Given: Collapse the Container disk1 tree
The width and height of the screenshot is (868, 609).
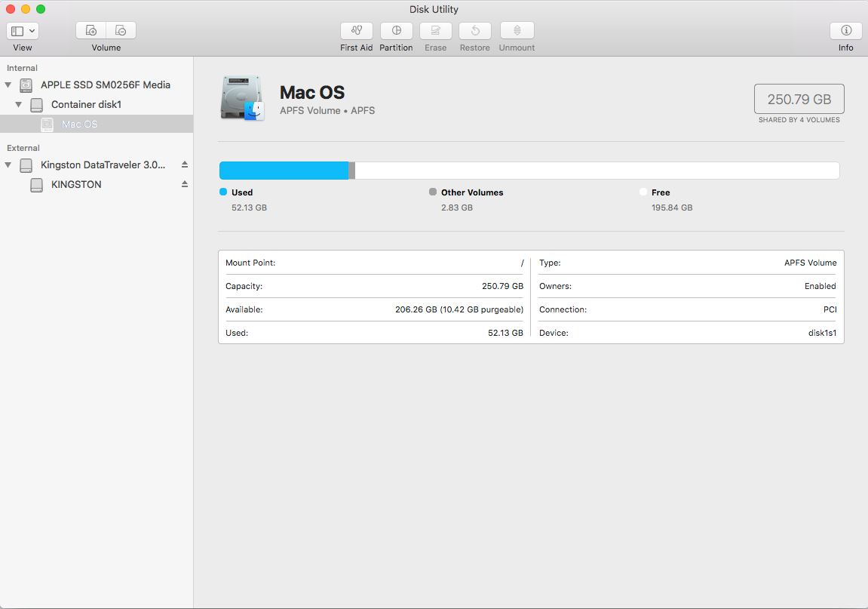Looking at the screenshot, I should point(19,104).
